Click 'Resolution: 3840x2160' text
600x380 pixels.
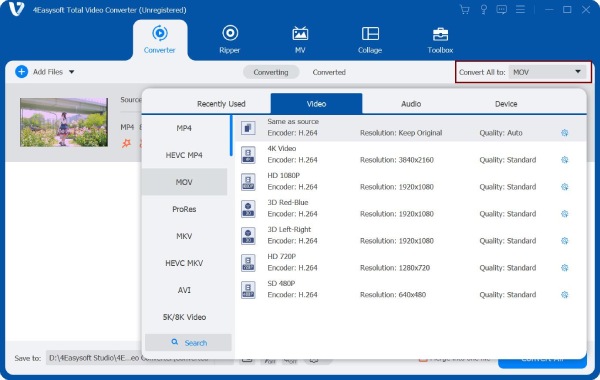[x=397, y=160]
